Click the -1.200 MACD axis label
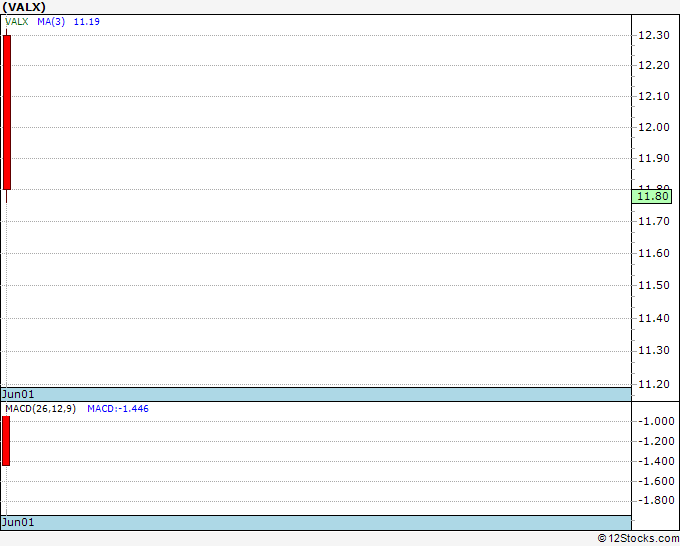The height and width of the screenshot is (546, 680). [x=656, y=441]
